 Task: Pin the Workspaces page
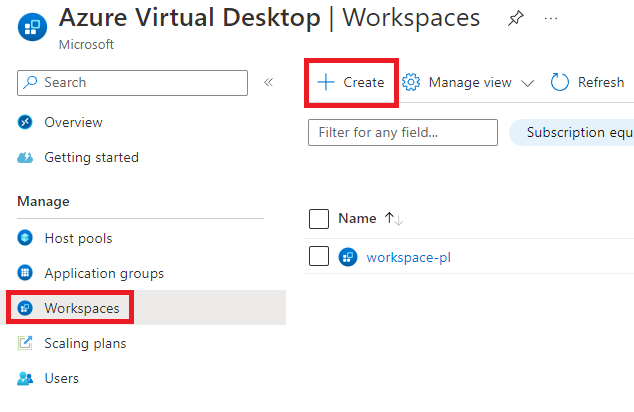point(516,18)
